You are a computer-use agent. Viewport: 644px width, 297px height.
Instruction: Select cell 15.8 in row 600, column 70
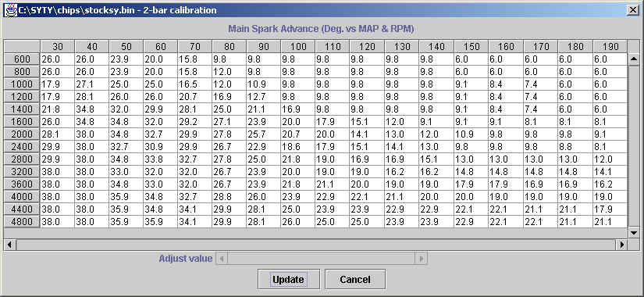coord(194,59)
